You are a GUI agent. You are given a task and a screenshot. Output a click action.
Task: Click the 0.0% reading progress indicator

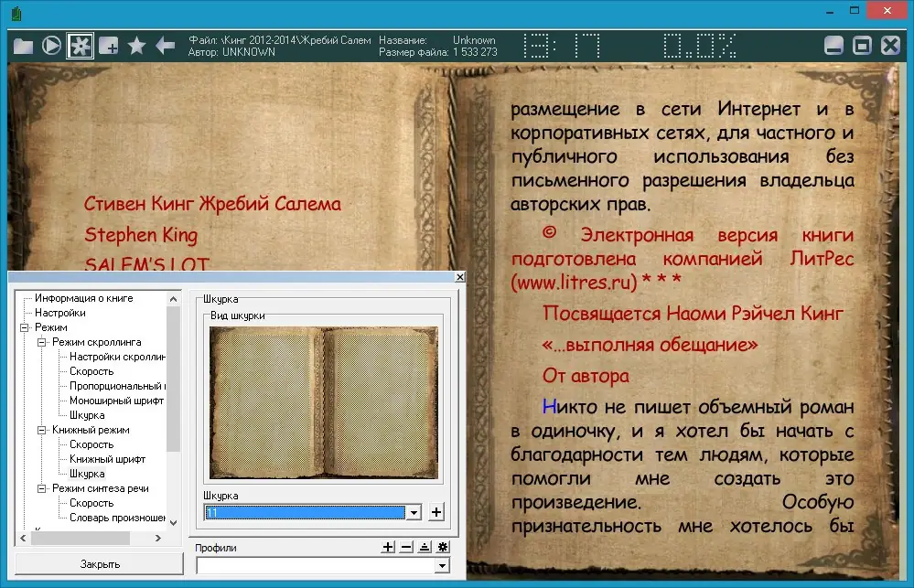click(x=700, y=46)
